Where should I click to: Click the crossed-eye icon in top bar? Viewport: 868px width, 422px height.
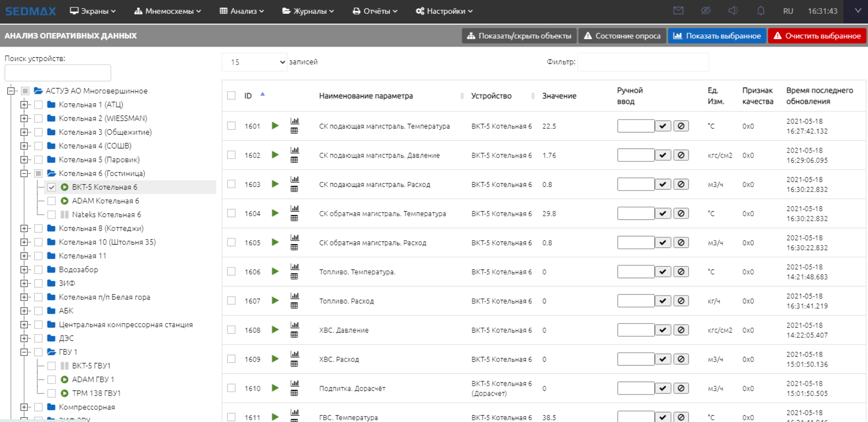pos(706,11)
